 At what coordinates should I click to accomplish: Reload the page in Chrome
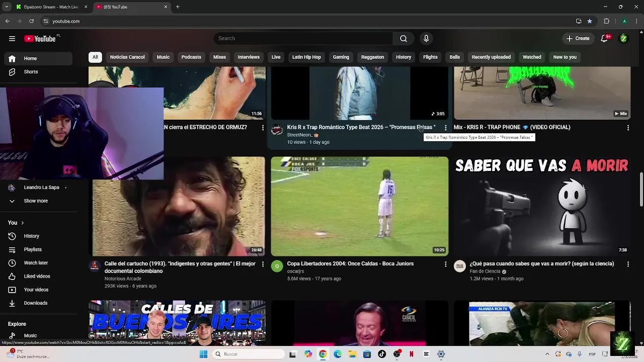[31, 21]
